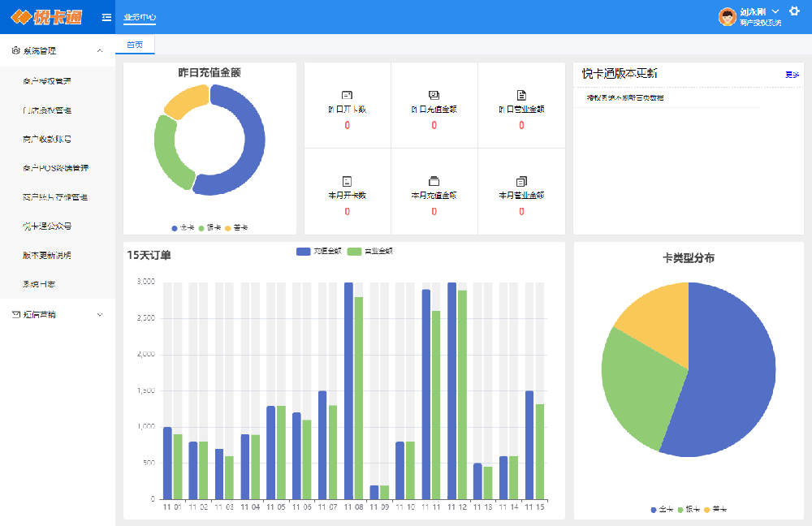Click the user avatar picture in header

click(x=728, y=16)
